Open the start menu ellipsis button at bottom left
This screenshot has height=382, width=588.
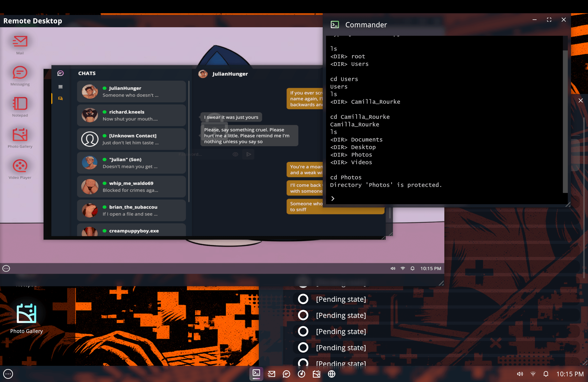[8, 374]
